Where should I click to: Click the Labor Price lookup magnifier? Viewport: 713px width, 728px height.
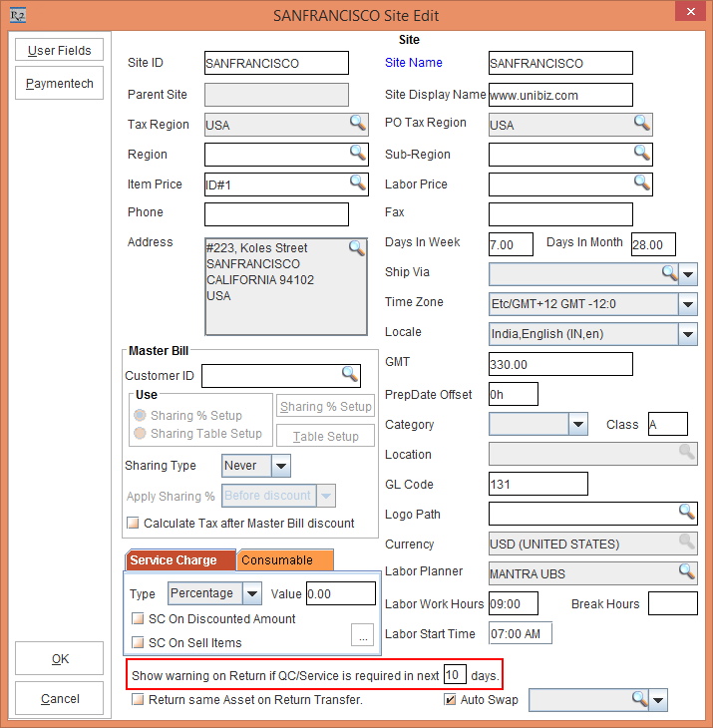coord(642,183)
